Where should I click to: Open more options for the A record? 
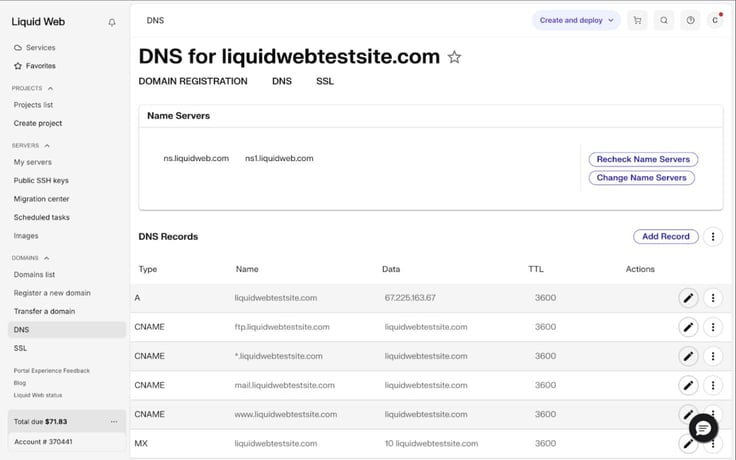coord(713,298)
